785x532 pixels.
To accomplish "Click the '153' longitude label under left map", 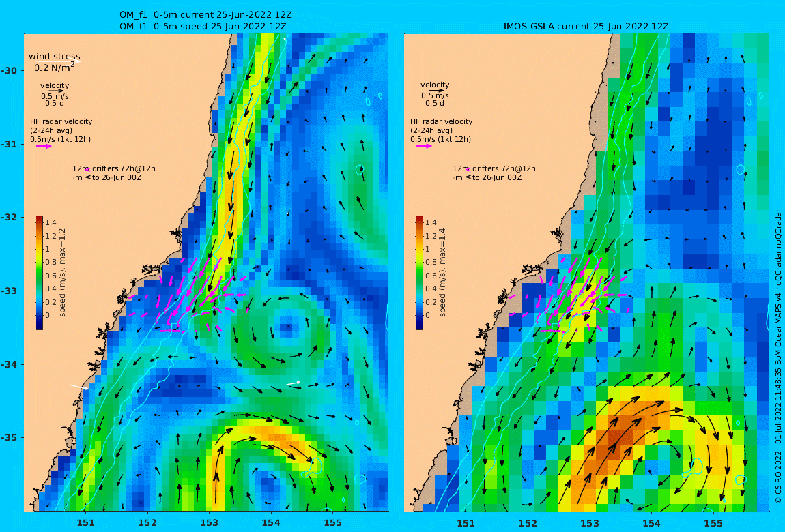I will click(x=210, y=523).
